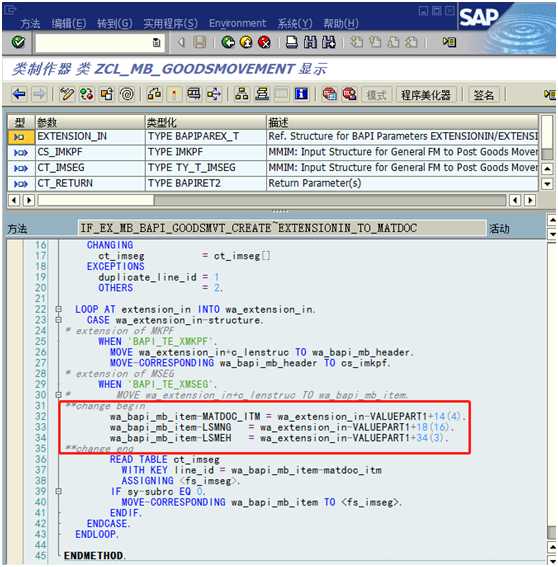This screenshot has width=558, height=567.
Task: Click the 参数 column header
Action: (90, 123)
